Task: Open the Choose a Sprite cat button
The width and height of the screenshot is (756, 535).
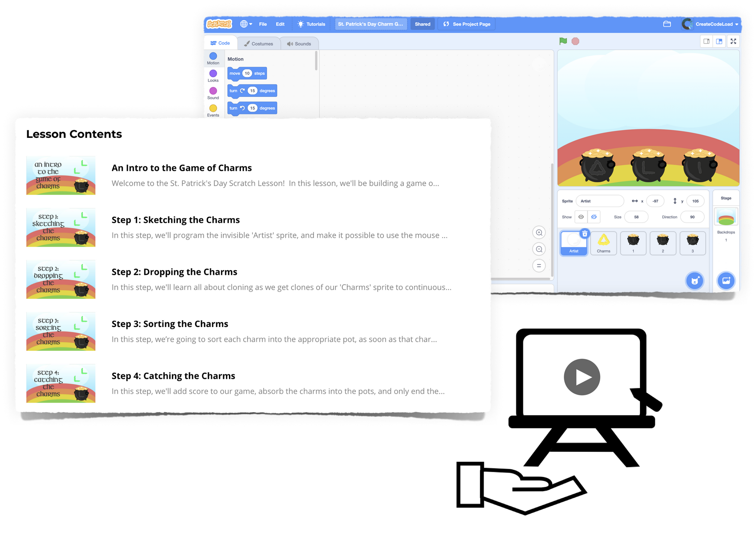Action: click(694, 281)
